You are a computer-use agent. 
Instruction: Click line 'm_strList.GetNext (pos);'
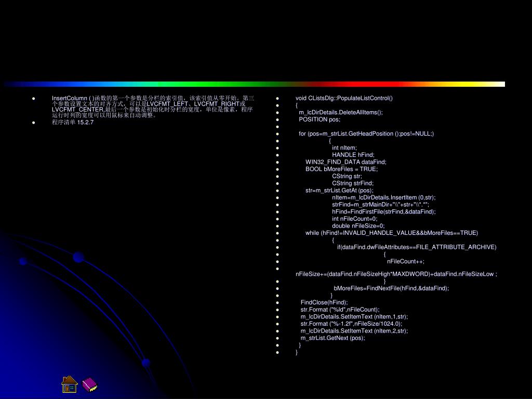pyautogui.click(x=332, y=338)
